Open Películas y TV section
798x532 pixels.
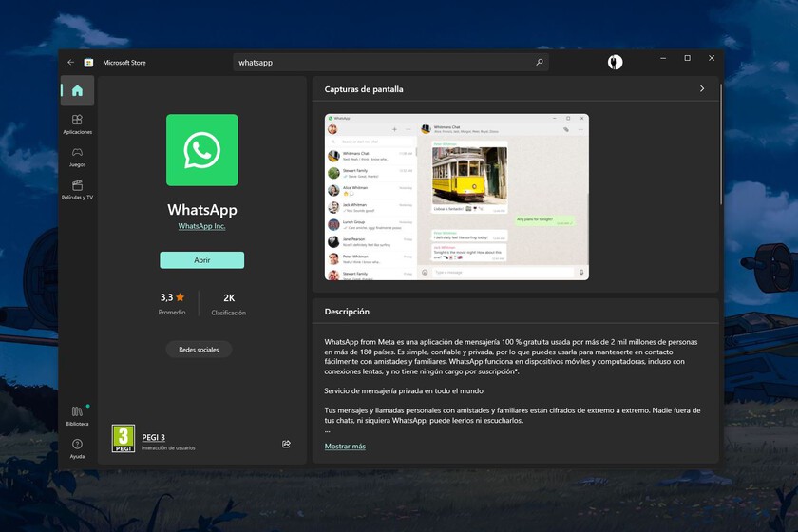tap(77, 190)
